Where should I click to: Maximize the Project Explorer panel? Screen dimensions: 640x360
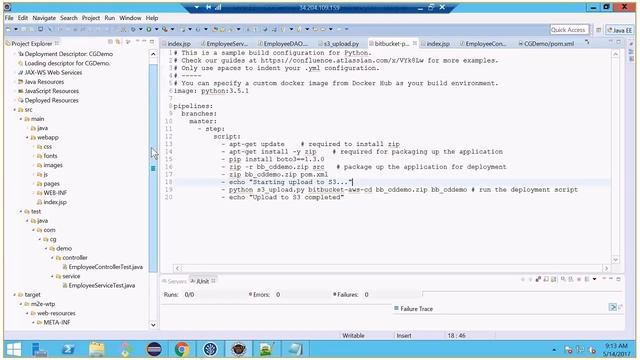(152, 42)
